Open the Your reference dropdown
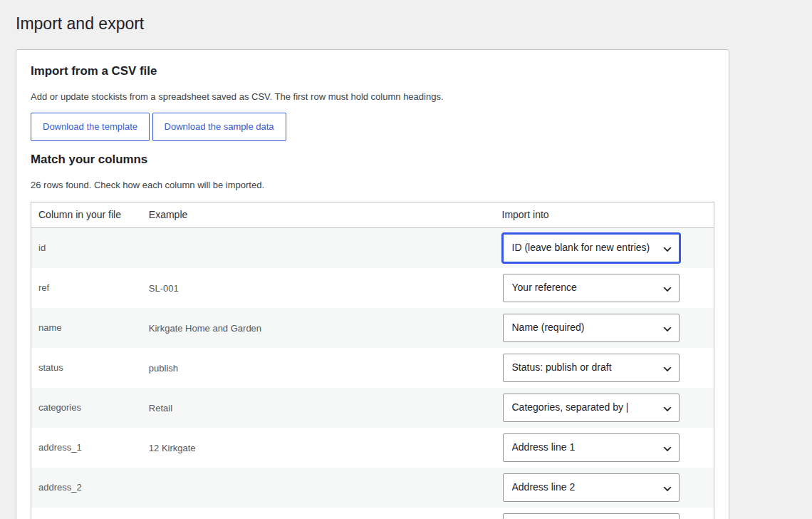 pyautogui.click(x=591, y=288)
